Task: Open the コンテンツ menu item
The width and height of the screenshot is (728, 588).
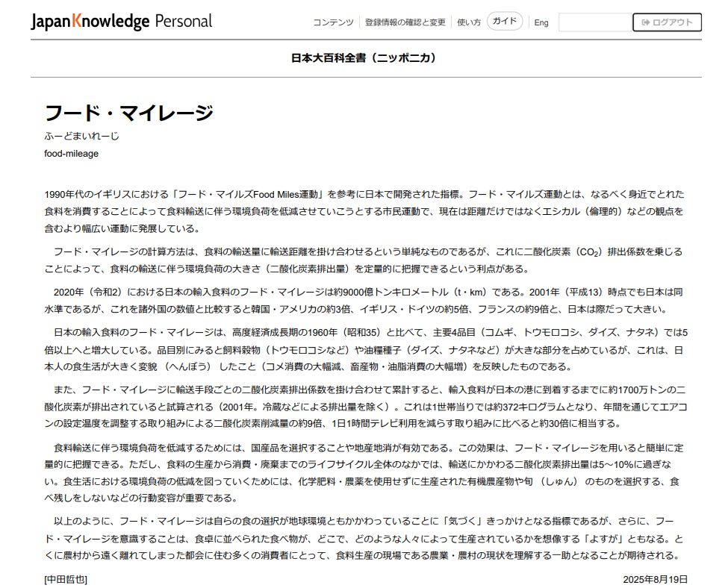Action: tap(333, 22)
